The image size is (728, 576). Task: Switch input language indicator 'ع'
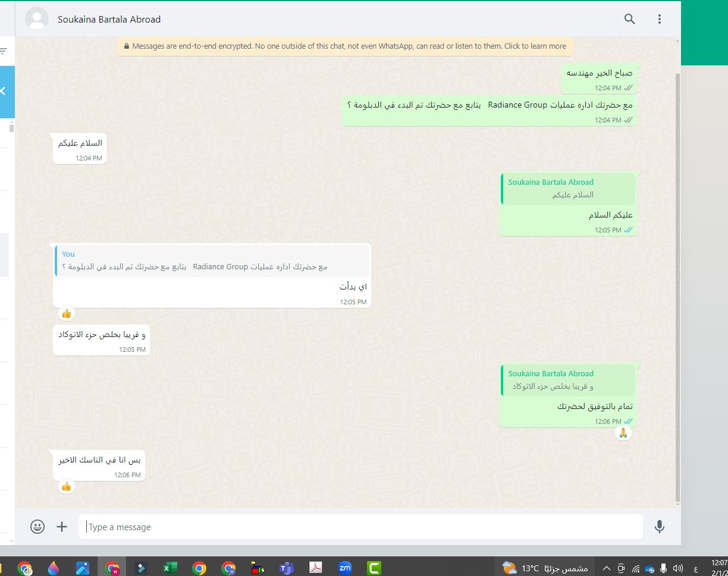click(x=696, y=568)
